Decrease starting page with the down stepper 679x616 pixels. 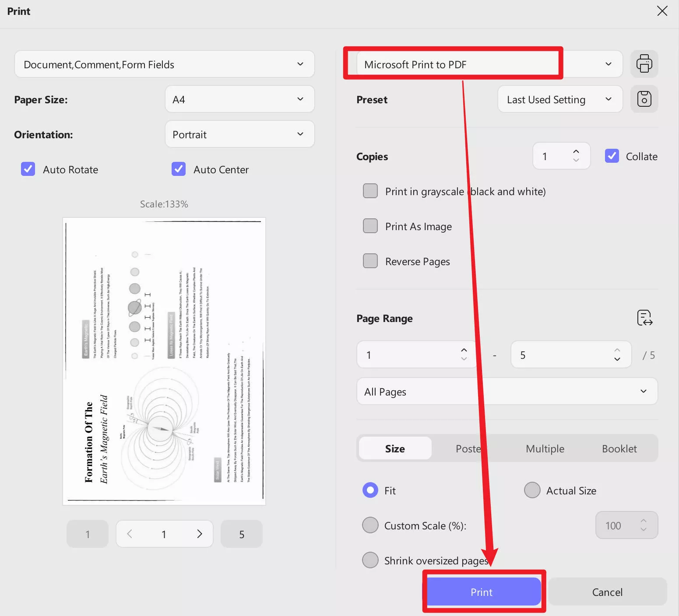click(464, 360)
